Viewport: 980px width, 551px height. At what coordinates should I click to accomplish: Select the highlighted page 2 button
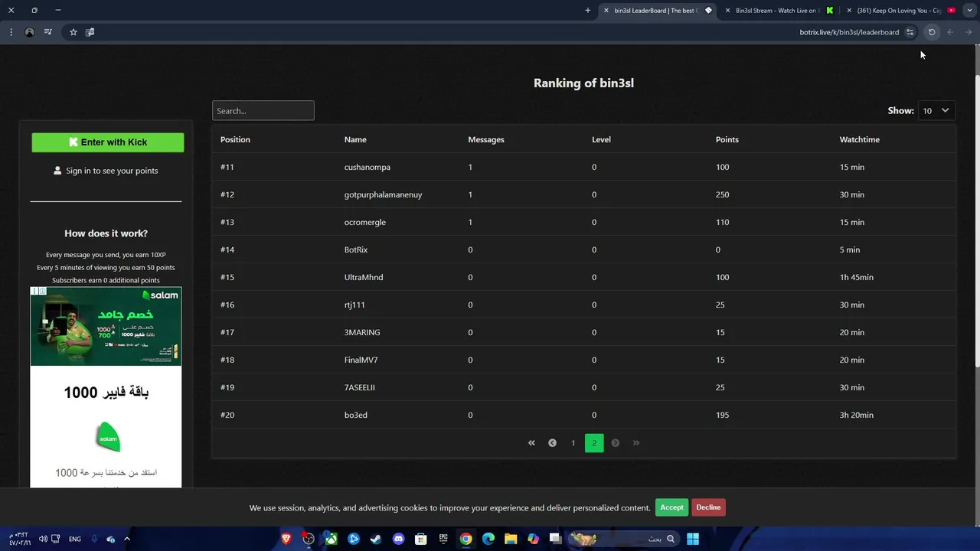click(594, 443)
